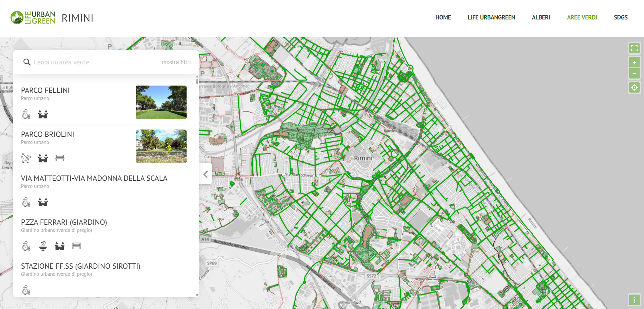
Task: Zoom in on the map
Action: click(634, 63)
